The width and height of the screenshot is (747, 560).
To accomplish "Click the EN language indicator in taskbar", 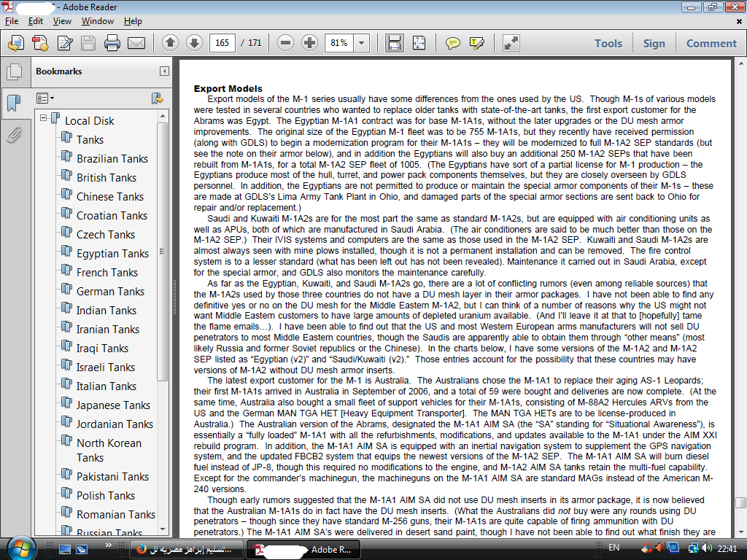I will [614, 548].
